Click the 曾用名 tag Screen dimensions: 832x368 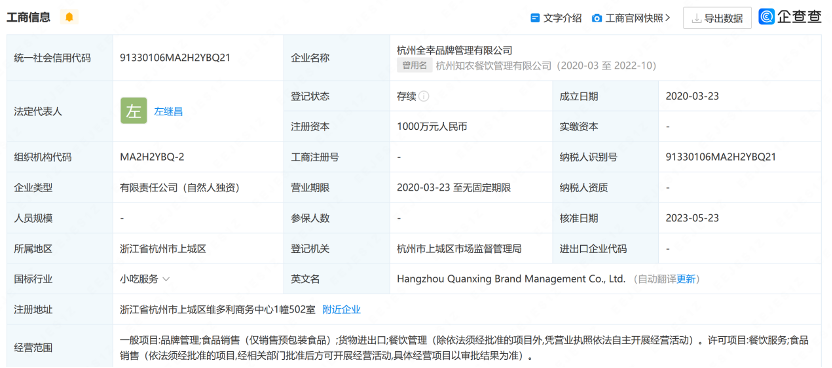(x=414, y=66)
